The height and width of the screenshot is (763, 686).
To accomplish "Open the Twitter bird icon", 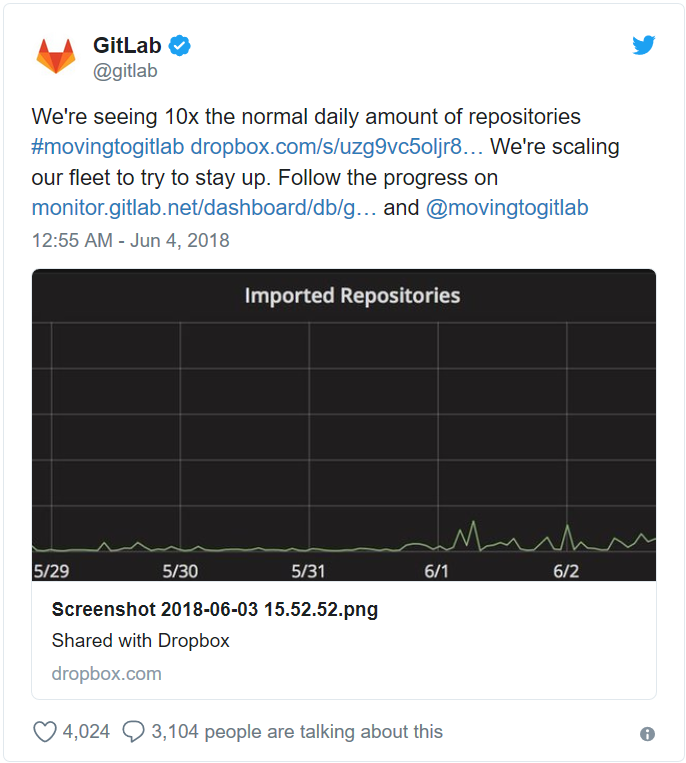I will pos(643,46).
